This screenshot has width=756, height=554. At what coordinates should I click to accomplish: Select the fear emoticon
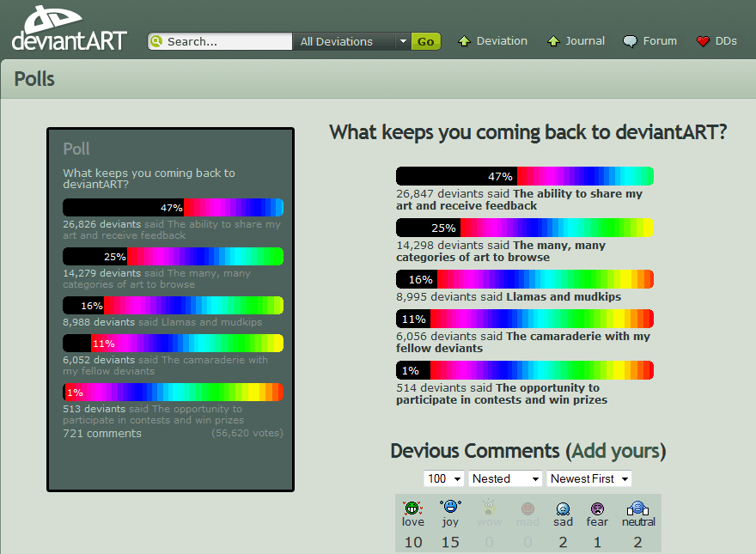597,508
